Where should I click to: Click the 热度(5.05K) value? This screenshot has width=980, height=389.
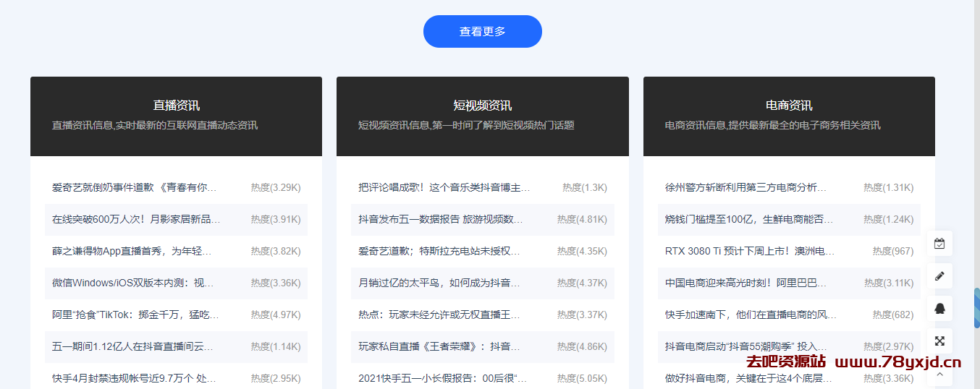click(x=582, y=378)
